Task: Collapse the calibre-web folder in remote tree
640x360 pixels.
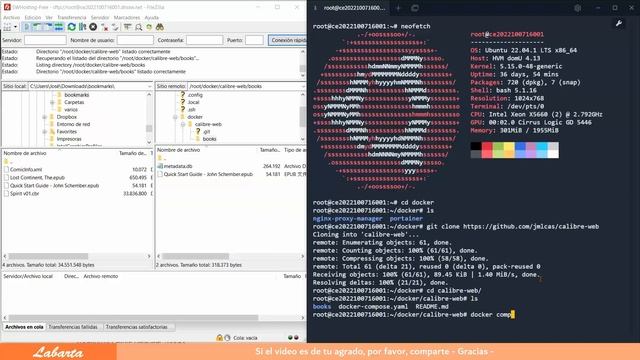Action: tap(183, 124)
